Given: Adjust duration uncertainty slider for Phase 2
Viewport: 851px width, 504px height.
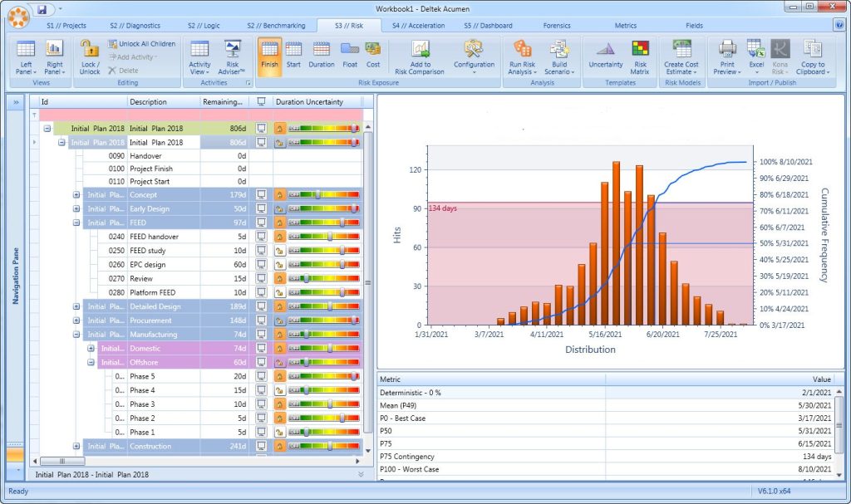Looking at the screenshot, I should coord(324,418).
